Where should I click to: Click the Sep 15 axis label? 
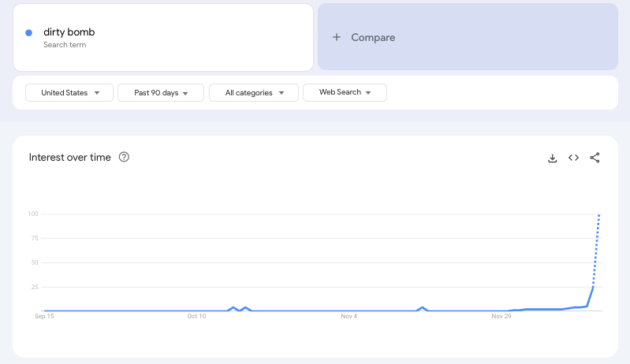coord(44,317)
